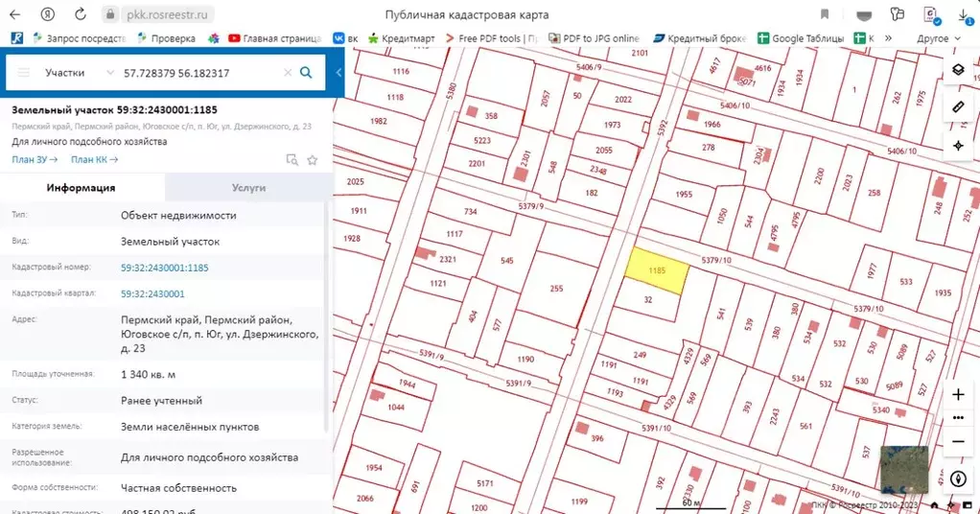This screenshot has width=980, height=514.
Task: Open cadastral quarter 59:32:2430001 link
Action: pos(152,293)
